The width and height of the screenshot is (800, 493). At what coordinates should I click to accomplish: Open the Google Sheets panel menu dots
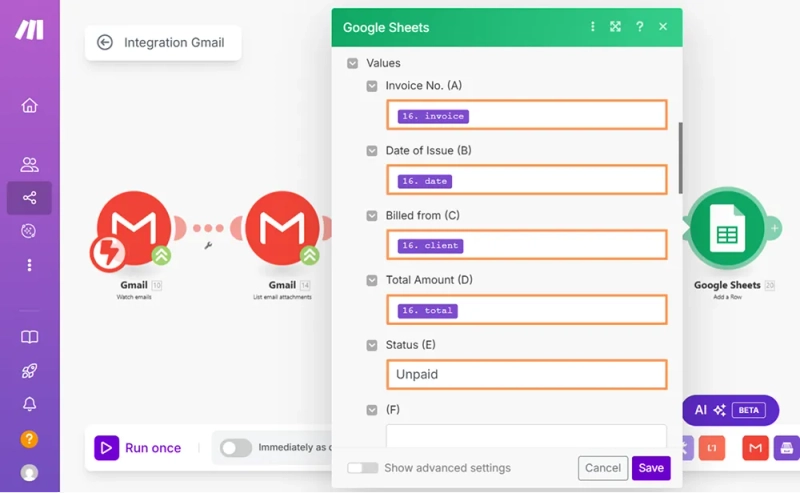592,27
